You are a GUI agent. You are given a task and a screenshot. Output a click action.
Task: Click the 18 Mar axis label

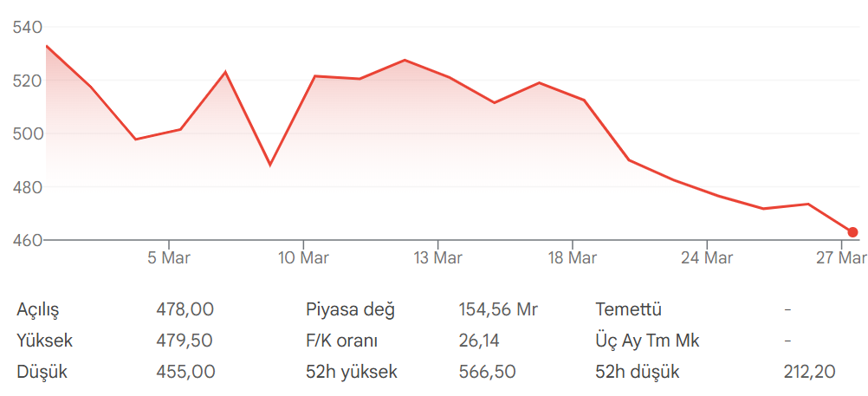point(572,257)
